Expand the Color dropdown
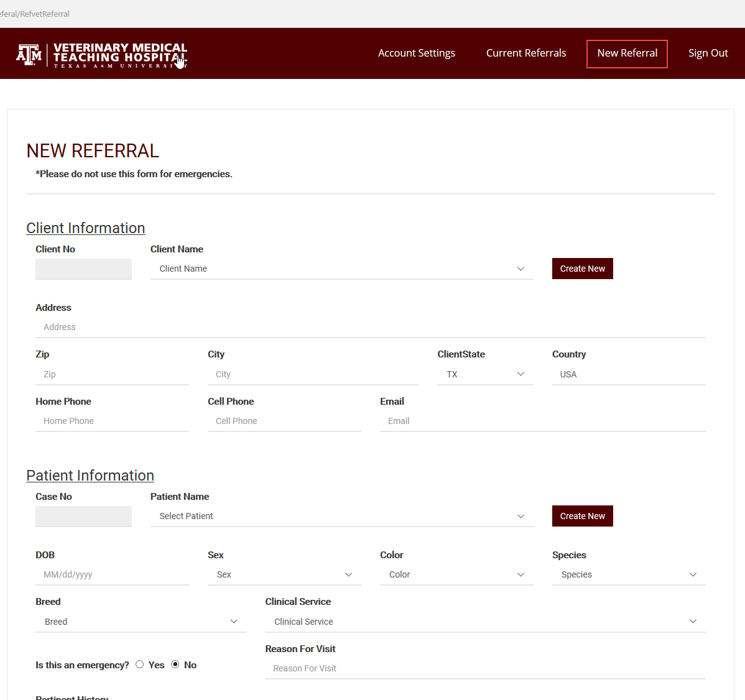The width and height of the screenshot is (745, 700). pos(456,574)
